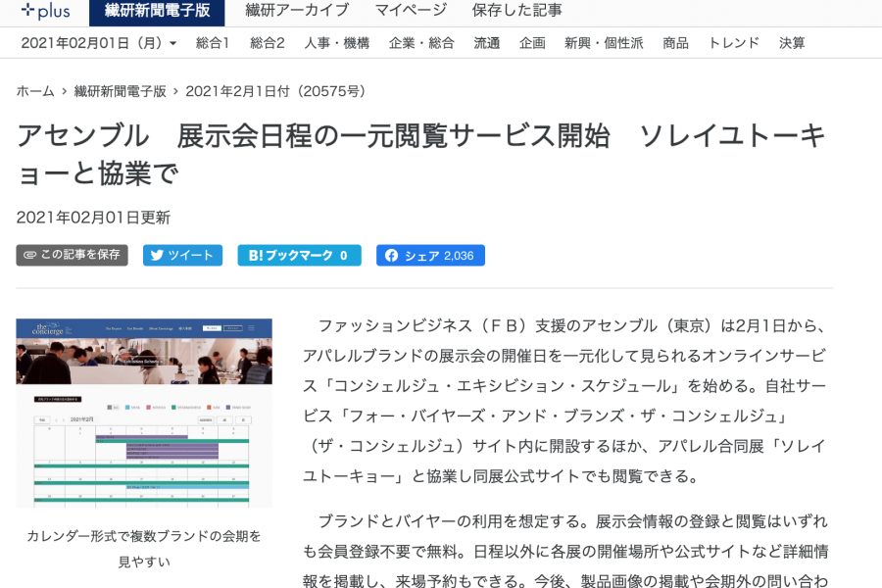882x588 pixels.
Task: Save this article with この記事を保存 button
Action: click(x=72, y=255)
